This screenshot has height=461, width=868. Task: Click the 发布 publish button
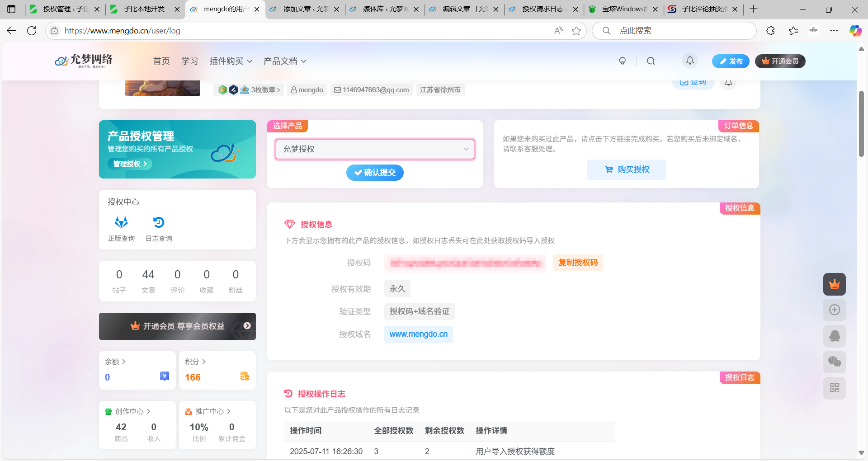click(x=731, y=61)
